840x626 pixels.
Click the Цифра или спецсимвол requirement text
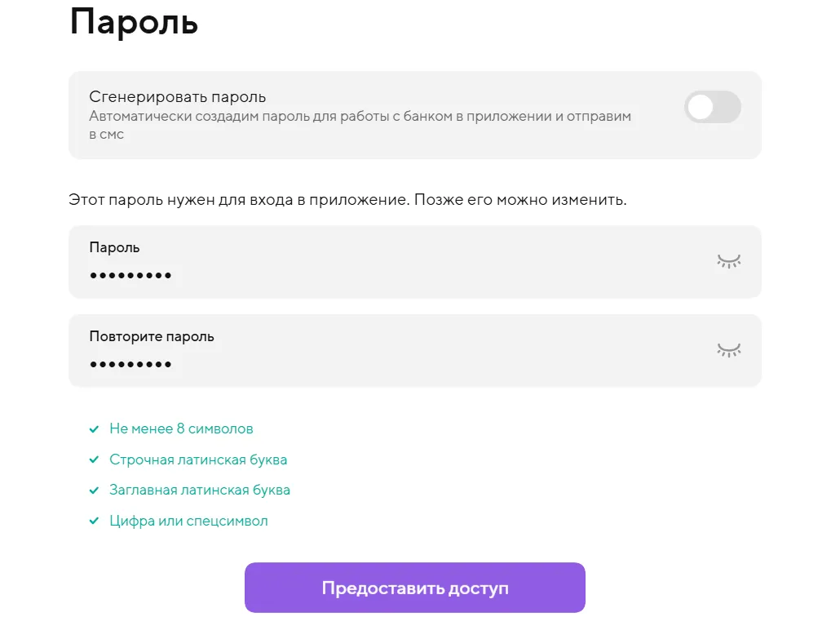[188, 521]
